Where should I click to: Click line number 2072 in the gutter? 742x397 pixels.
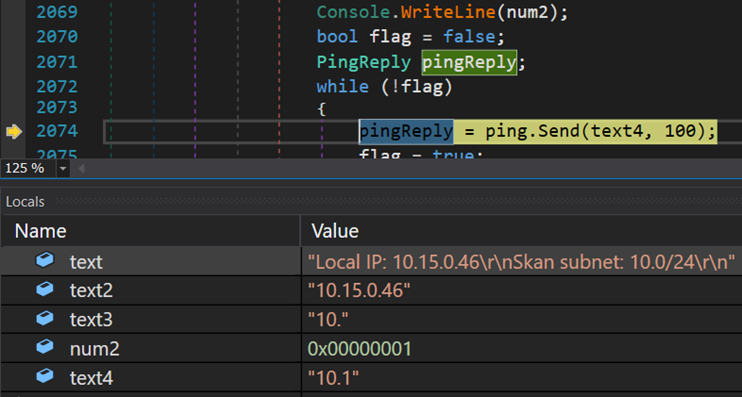[57, 87]
